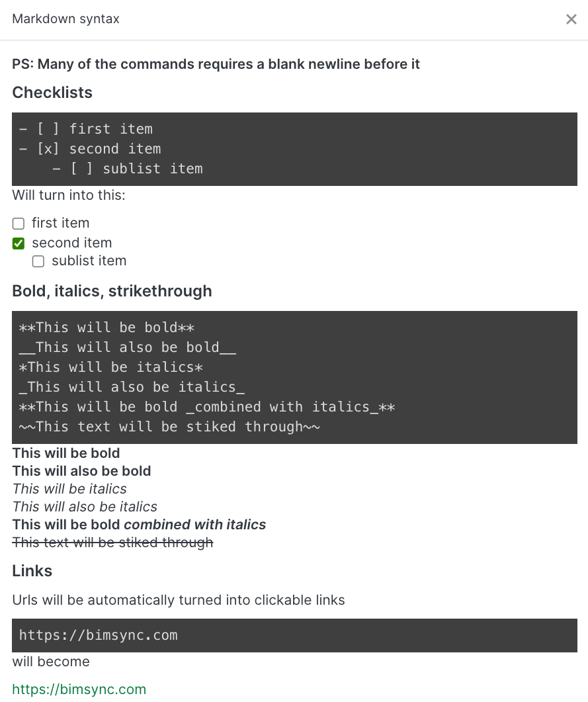Check the 'first item' checkbox
This screenshot has width=588, height=702.
(19, 224)
